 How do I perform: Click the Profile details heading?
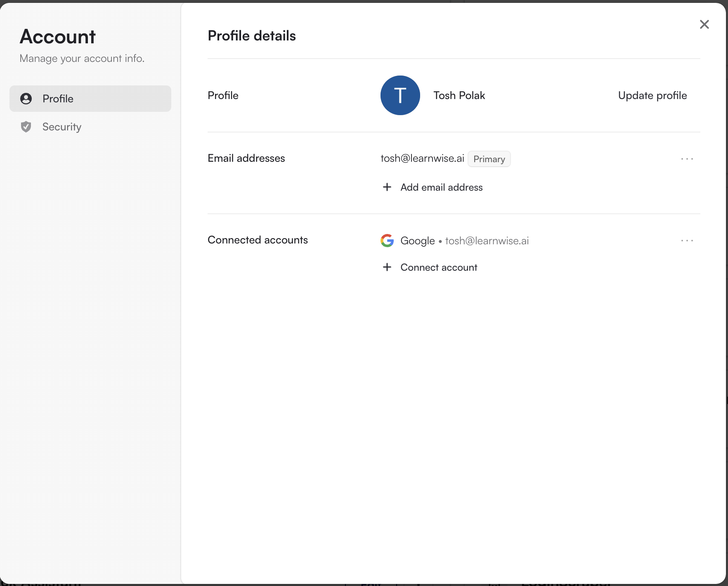[x=252, y=36]
